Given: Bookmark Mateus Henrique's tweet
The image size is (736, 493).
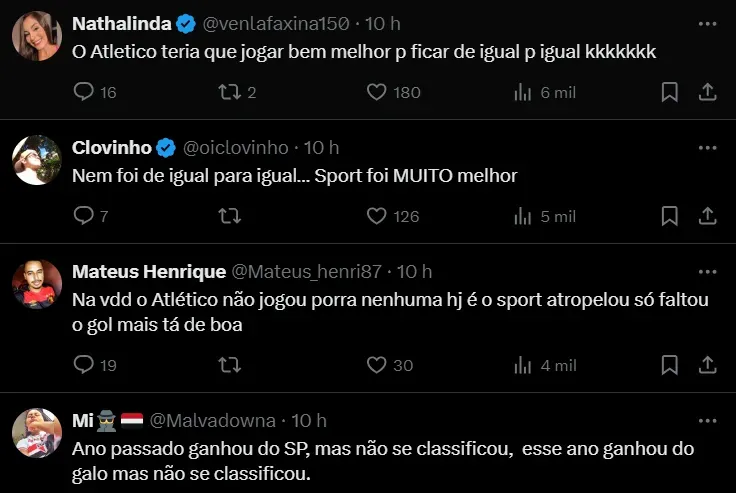Looking at the screenshot, I should pyautogui.click(x=670, y=365).
